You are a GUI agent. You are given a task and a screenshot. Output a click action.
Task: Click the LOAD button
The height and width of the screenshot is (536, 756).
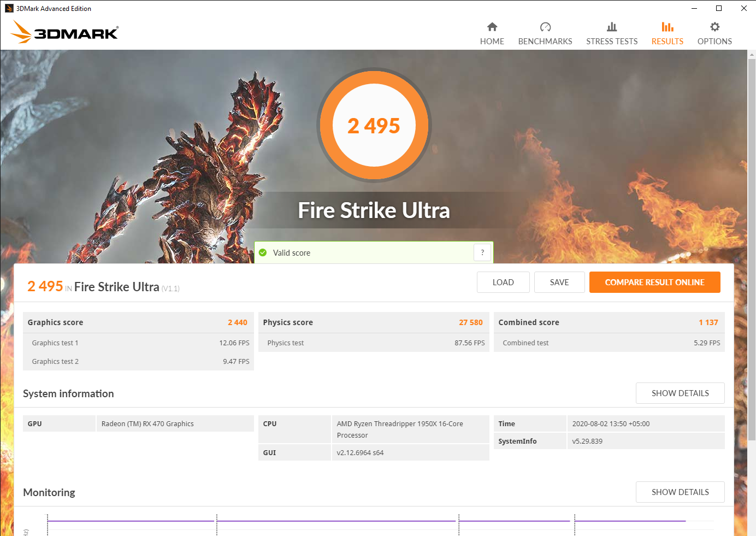(503, 282)
